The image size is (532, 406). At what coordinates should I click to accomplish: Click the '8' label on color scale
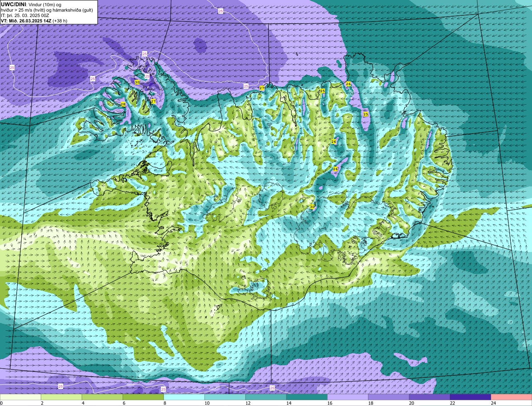coord(165,403)
